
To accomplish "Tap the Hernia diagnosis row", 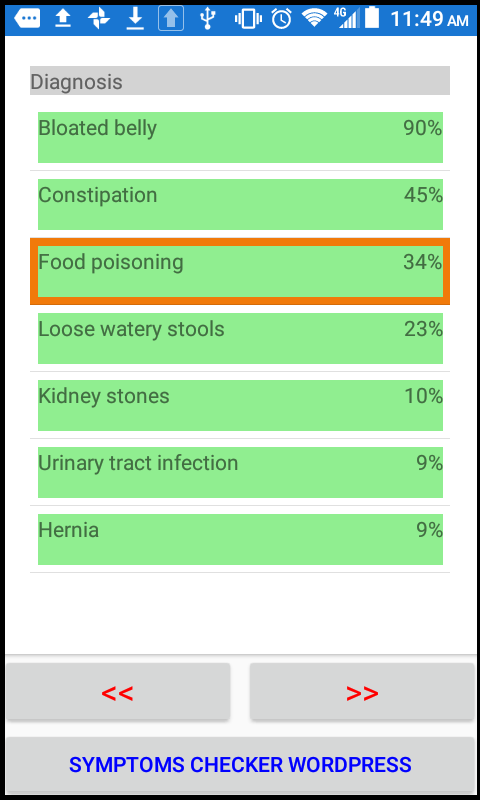I will pos(240,539).
